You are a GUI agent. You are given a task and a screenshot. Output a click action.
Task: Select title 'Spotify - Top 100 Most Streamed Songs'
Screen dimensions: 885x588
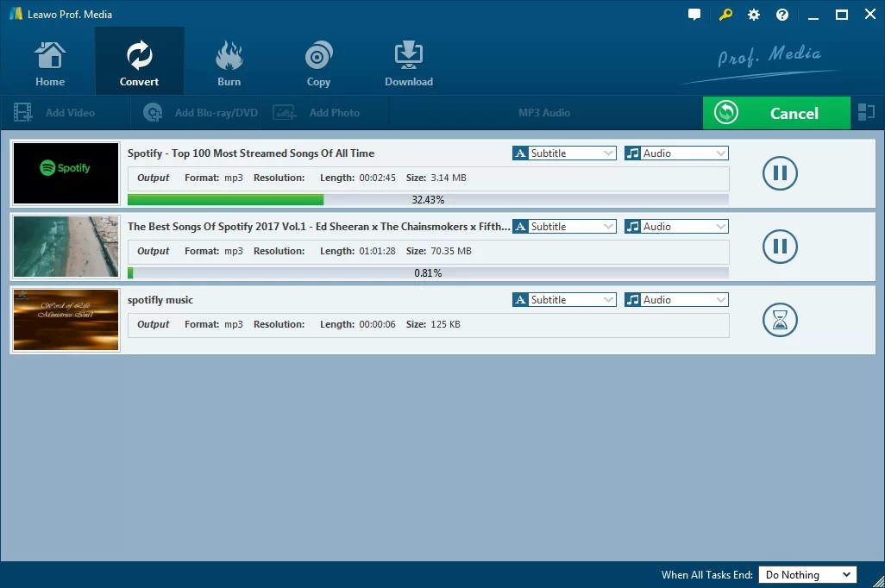click(x=251, y=153)
